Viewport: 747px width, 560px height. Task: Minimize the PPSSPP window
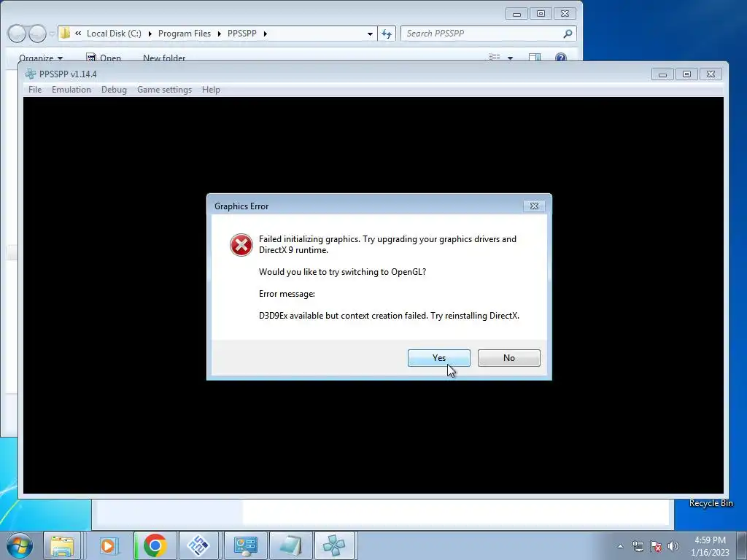point(662,74)
